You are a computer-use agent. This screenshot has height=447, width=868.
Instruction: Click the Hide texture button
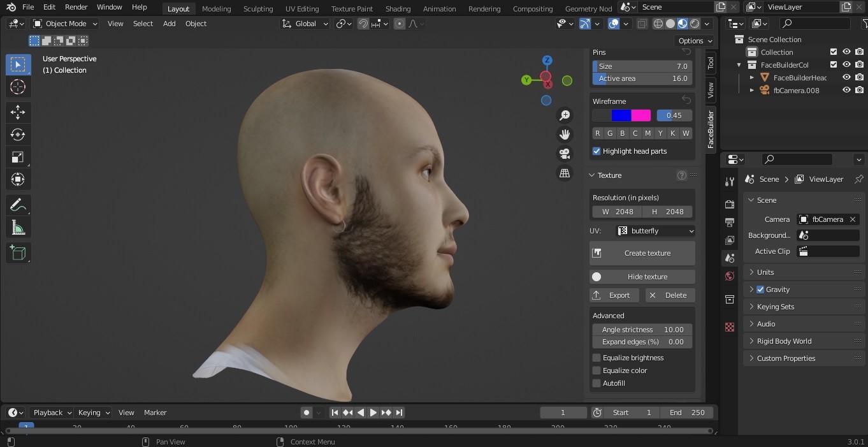[642, 277]
